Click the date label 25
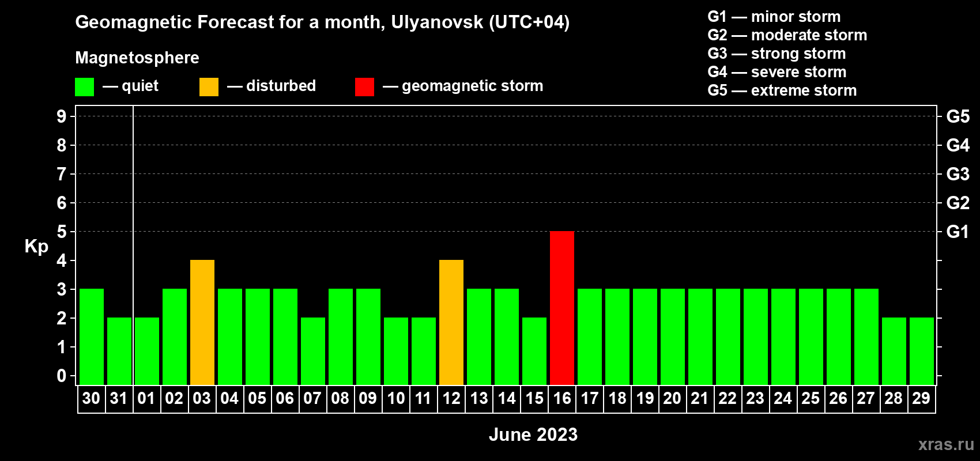 pyautogui.click(x=811, y=398)
